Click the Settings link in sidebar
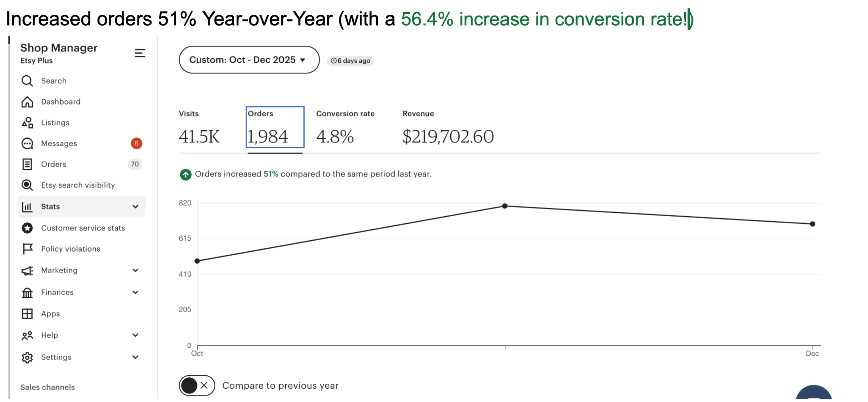This screenshot has height=402, width=868. coord(56,358)
